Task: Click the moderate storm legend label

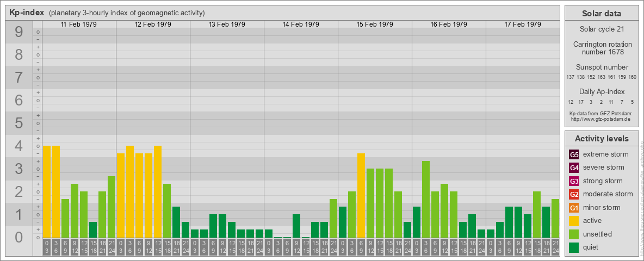Action: tap(608, 194)
